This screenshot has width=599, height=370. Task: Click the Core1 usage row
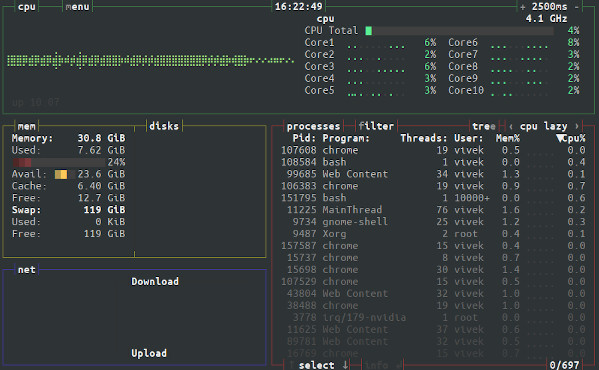[370, 42]
